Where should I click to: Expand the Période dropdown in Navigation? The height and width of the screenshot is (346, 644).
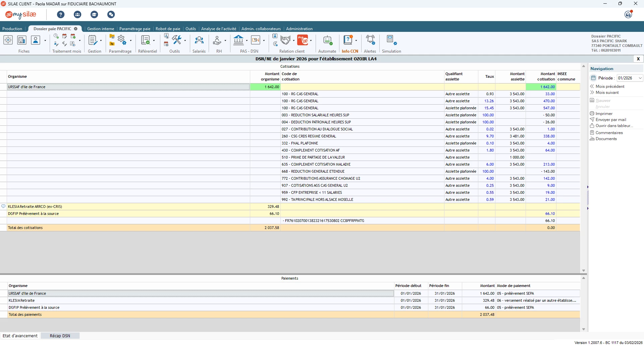pyautogui.click(x=640, y=78)
